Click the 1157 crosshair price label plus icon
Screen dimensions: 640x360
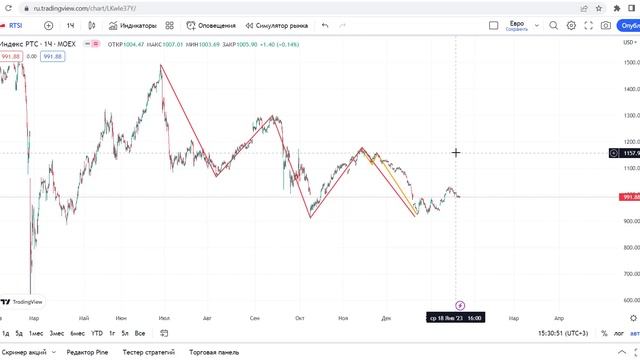(613, 153)
